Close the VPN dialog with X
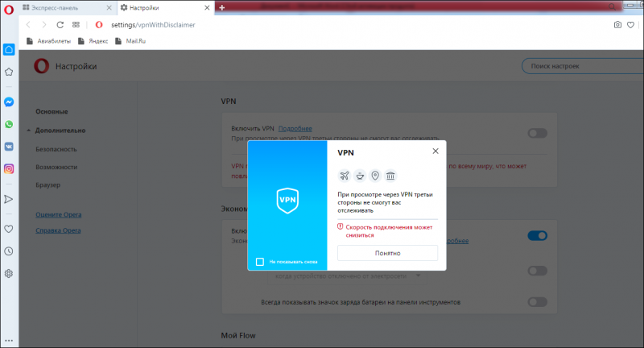Viewport: 644px width, 348px height. click(436, 151)
